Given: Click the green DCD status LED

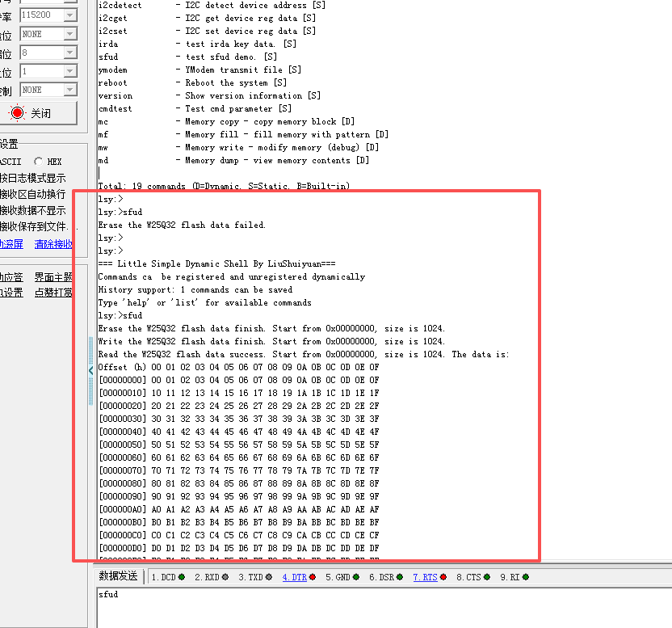Looking at the screenshot, I should pos(182,577).
